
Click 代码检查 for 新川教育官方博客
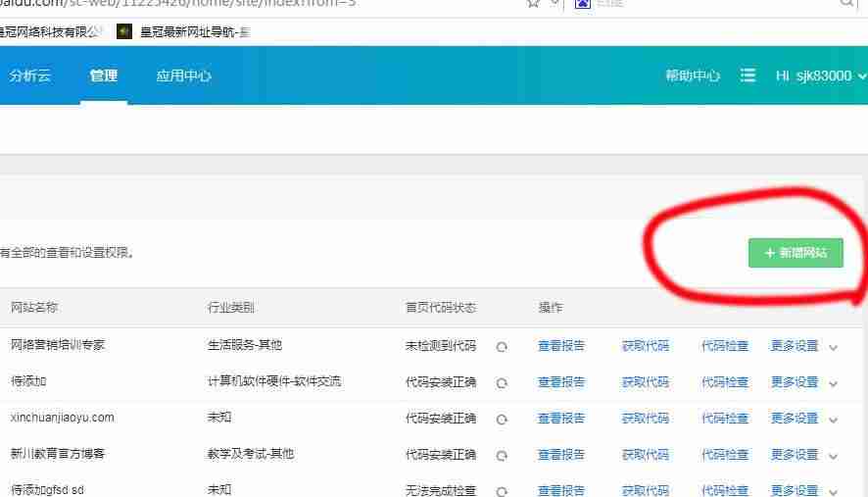[x=725, y=454]
